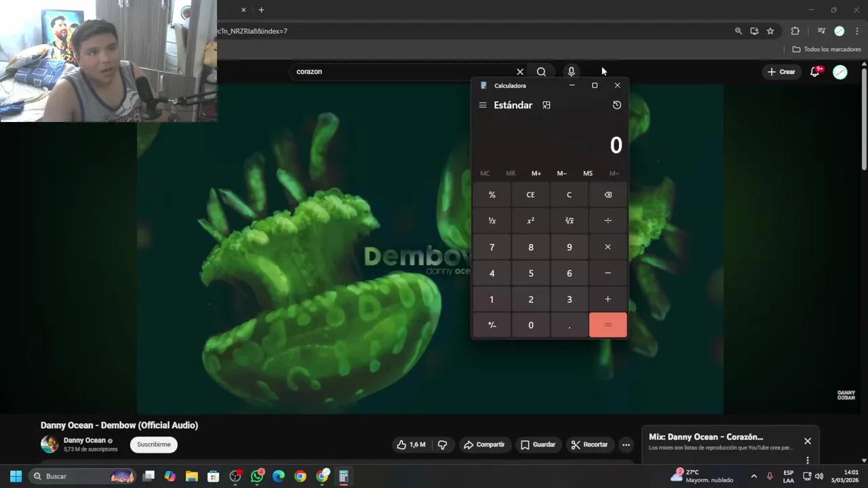This screenshot has height=488, width=868.
Task: Click digit 2 on Calculator
Action: (x=530, y=299)
